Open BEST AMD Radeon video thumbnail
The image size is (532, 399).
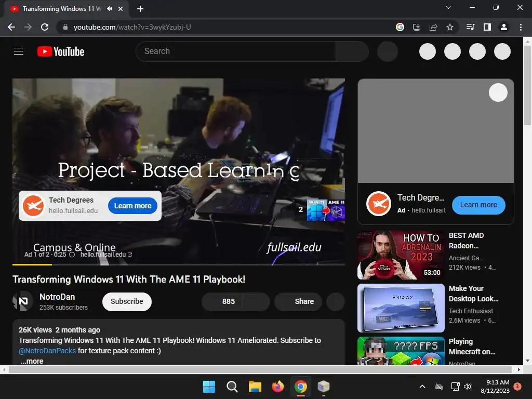pyautogui.click(x=401, y=255)
